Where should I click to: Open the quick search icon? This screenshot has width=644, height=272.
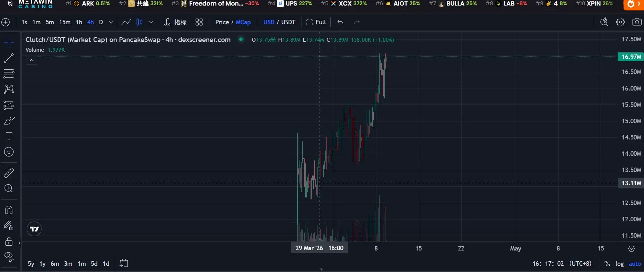tap(604, 22)
